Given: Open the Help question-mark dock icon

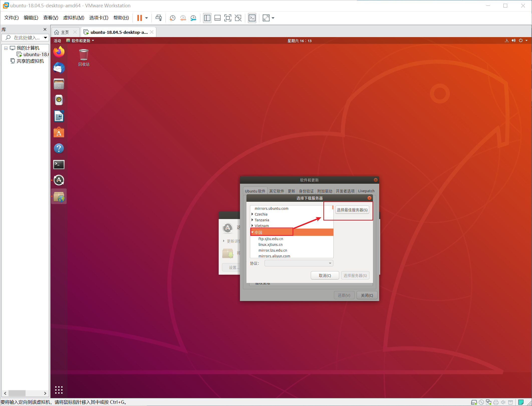Looking at the screenshot, I should tap(59, 148).
